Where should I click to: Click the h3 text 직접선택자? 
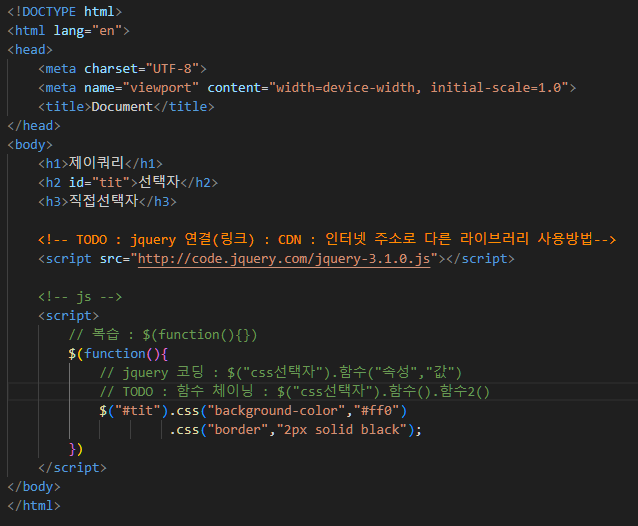point(103,201)
